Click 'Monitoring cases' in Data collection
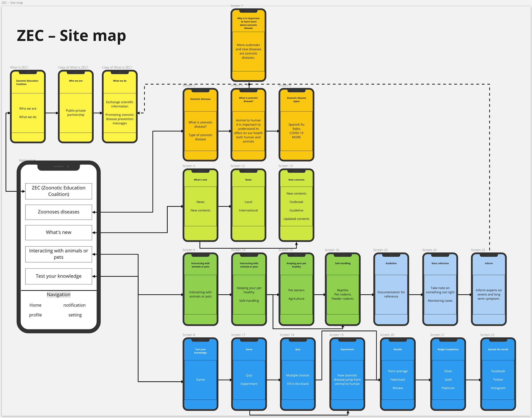532x418 pixels. coord(440,301)
